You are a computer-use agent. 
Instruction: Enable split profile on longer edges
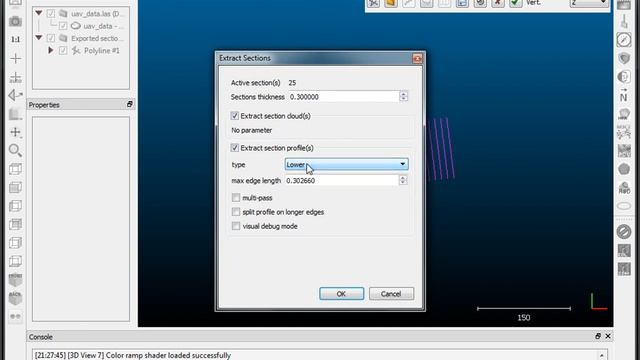[x=236, y=212]
